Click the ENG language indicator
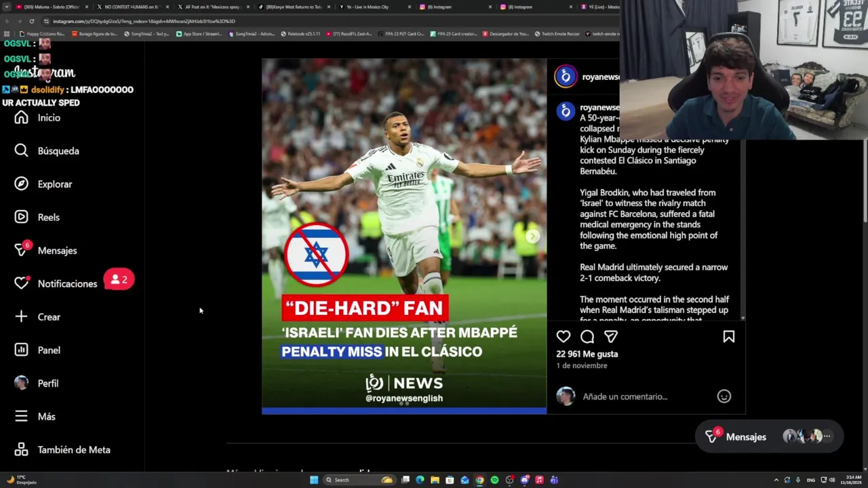Screen dimensions: 868x488 (x=810, y=480)
